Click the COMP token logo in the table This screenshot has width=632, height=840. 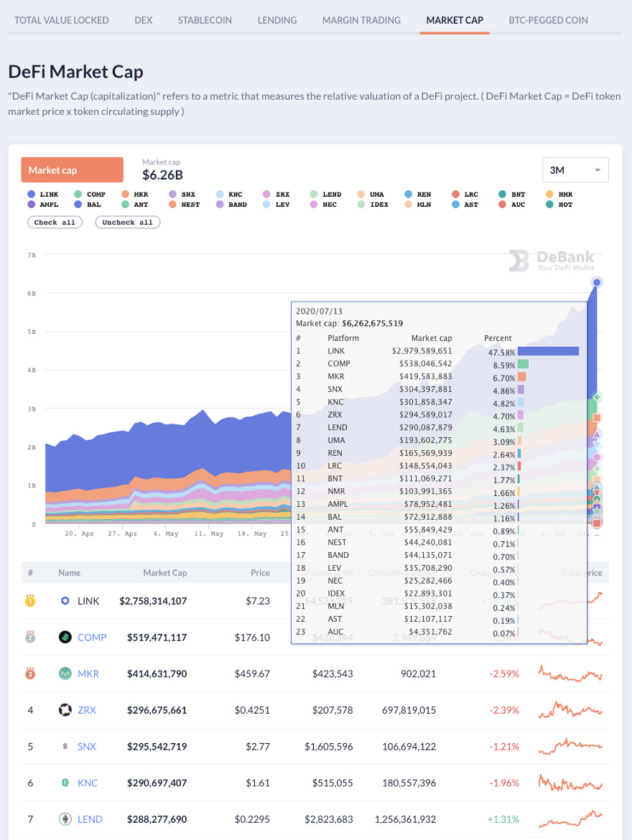(65, 638)
